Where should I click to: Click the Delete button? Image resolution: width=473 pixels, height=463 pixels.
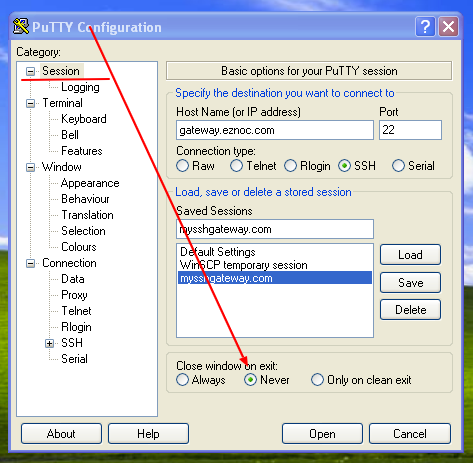coord(410,310)
